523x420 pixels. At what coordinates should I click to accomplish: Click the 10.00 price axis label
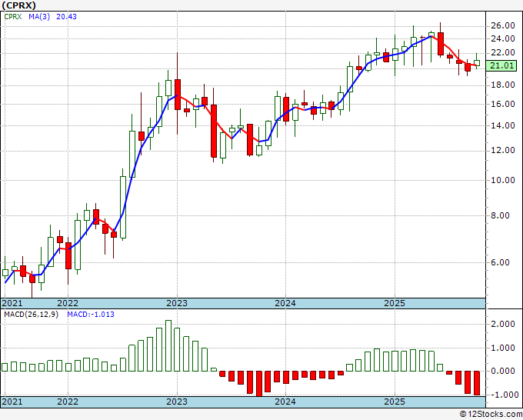(x=503, y=180)
